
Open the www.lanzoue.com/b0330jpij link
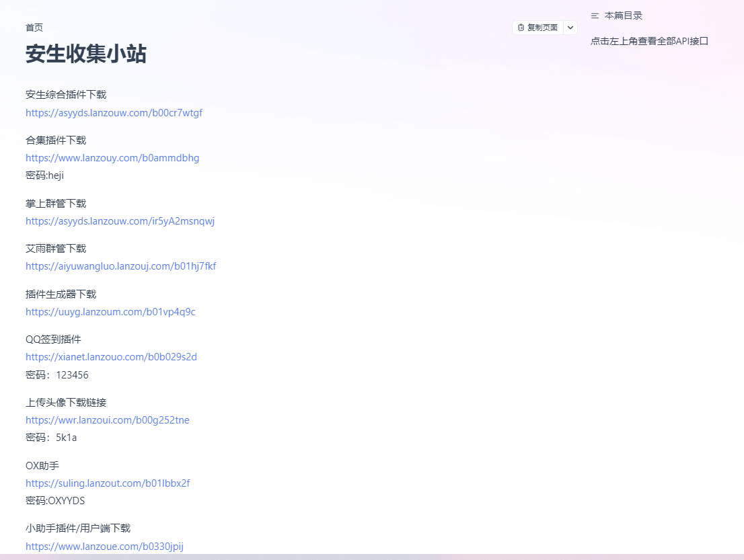click(104, 547)
